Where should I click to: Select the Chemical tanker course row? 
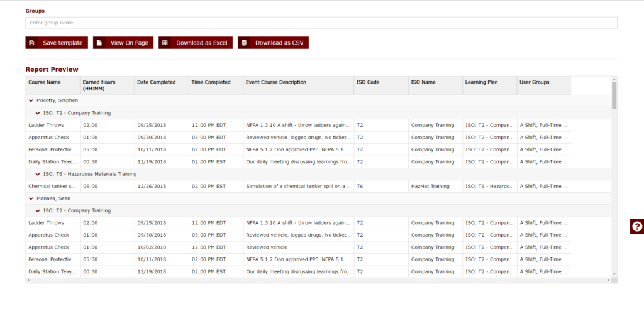[189, 187]
